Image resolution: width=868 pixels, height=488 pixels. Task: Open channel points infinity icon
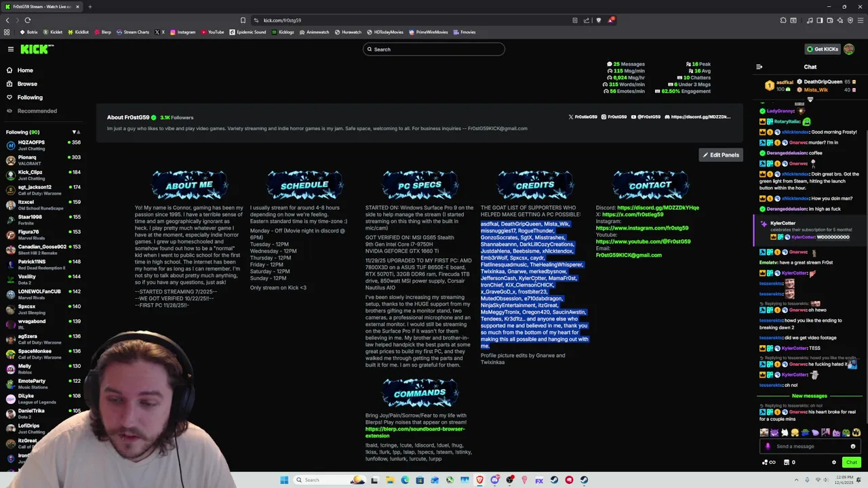coord(769,462)
